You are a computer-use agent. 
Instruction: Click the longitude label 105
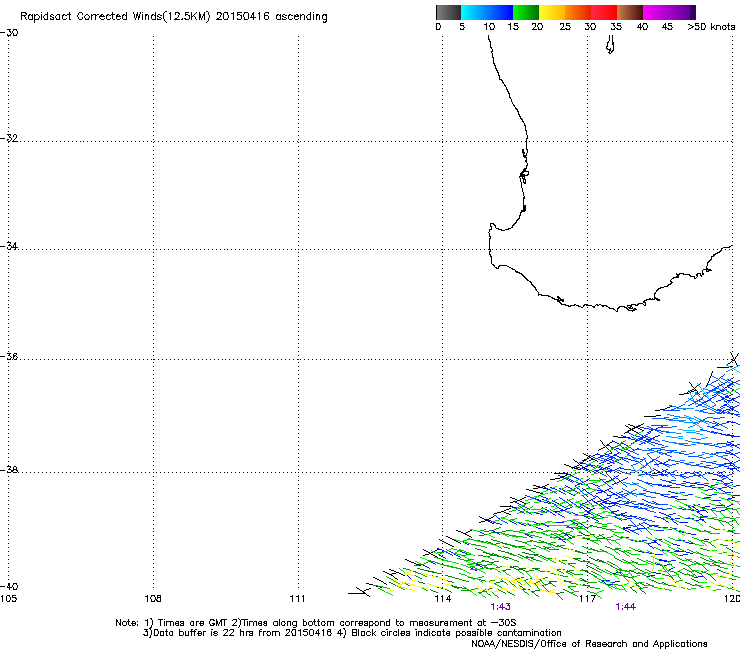(8, 599)
